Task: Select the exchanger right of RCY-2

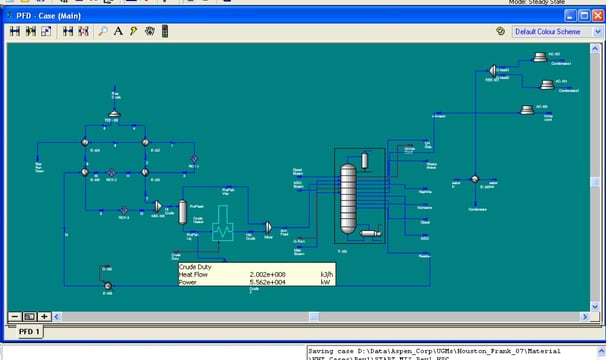Action: (145, 172)
